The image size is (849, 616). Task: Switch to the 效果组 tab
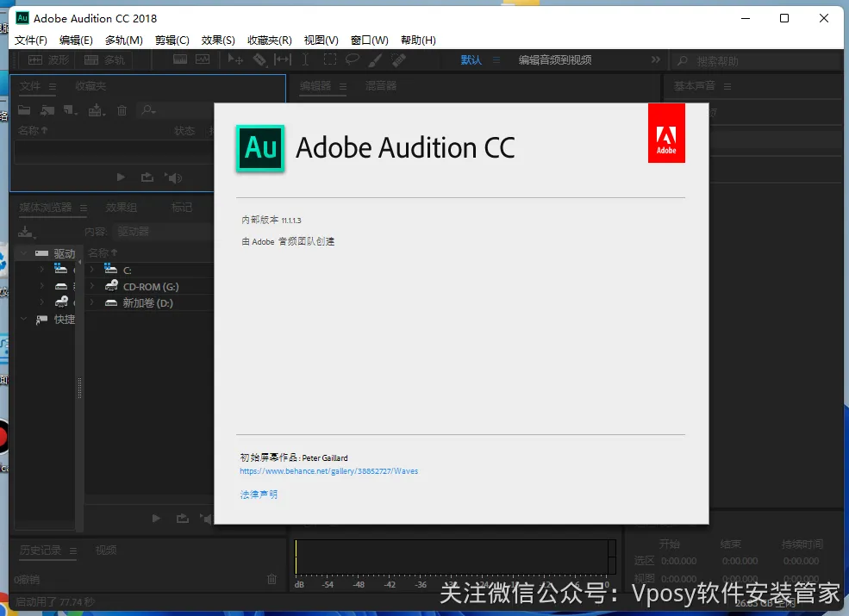coord(122,208)
